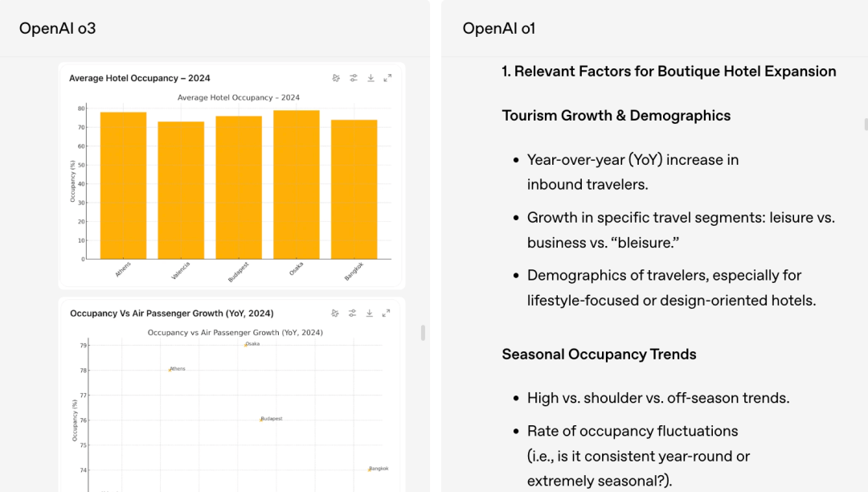The width and height of the screenshot is (868, 492).
Task: Click the Osaka bar in the bar chart
Action: click(x=297, y=185)
